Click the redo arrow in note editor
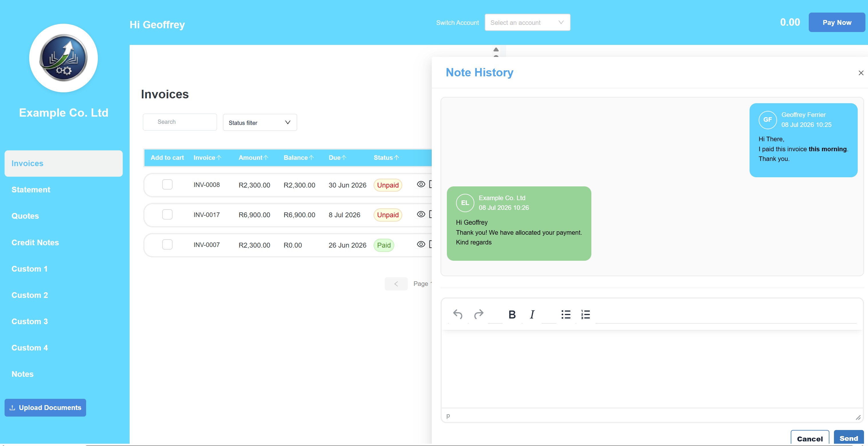Viewport: 868px width, 446px height. 478,314
